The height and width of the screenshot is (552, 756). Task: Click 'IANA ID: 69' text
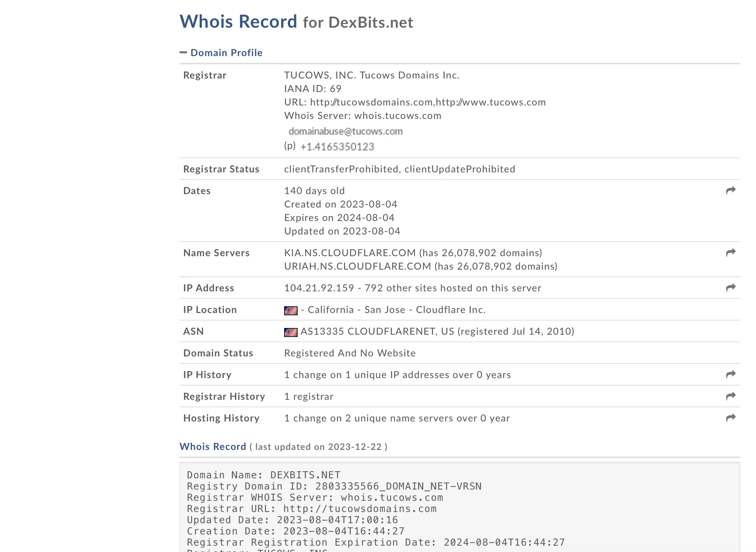tap(313, 89)
